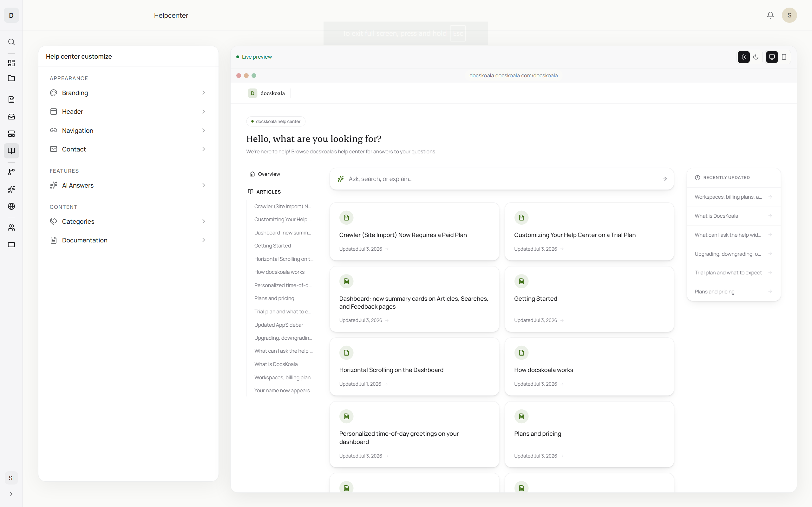812x507 pixels.
Task: Click the git branch icon in sidebar
Action: pyautogui.click(x=11, y=172)
